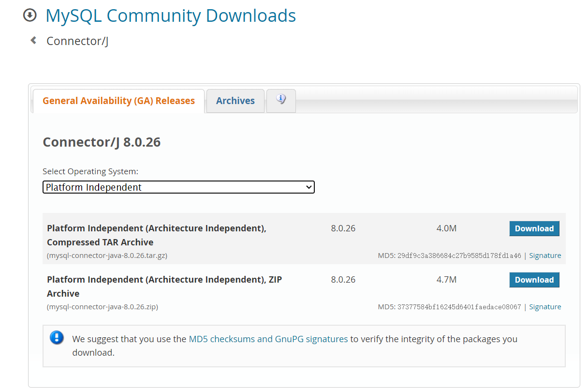Click the 4.7M file size value
Image resolution: width=588 pixels, height=392 pixels.
point(446,280)
